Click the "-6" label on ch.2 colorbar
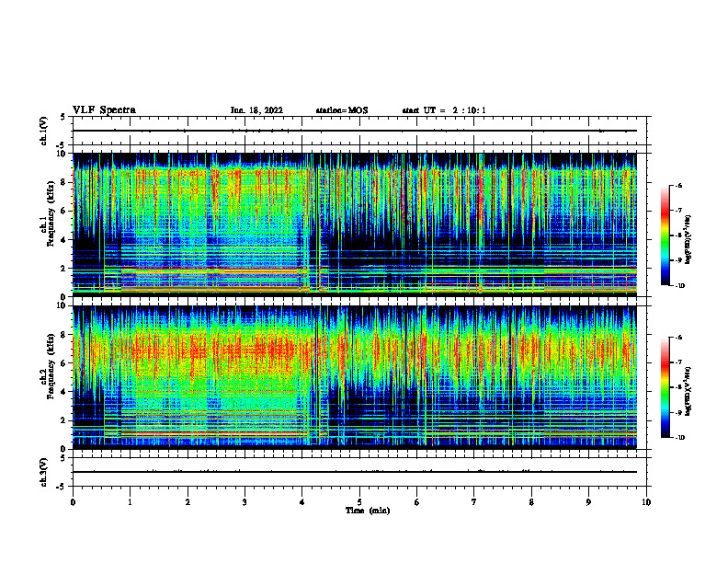 coord(679,338)
